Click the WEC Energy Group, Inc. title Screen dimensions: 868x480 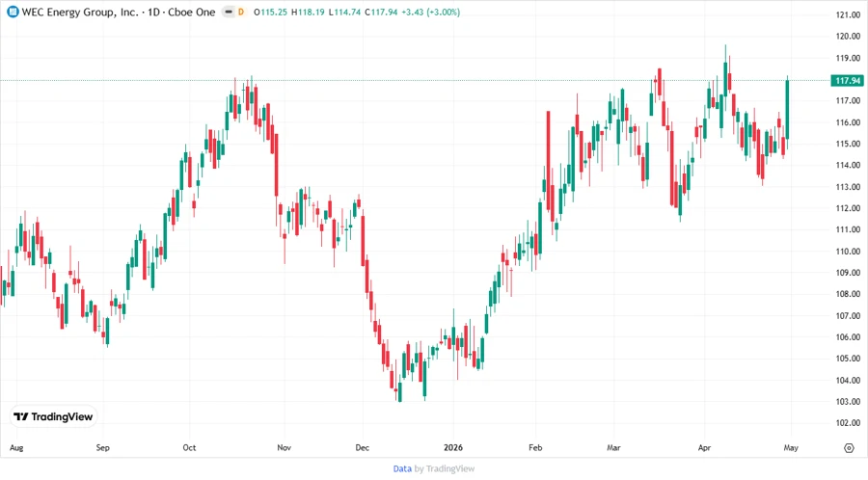click(80, 13)
